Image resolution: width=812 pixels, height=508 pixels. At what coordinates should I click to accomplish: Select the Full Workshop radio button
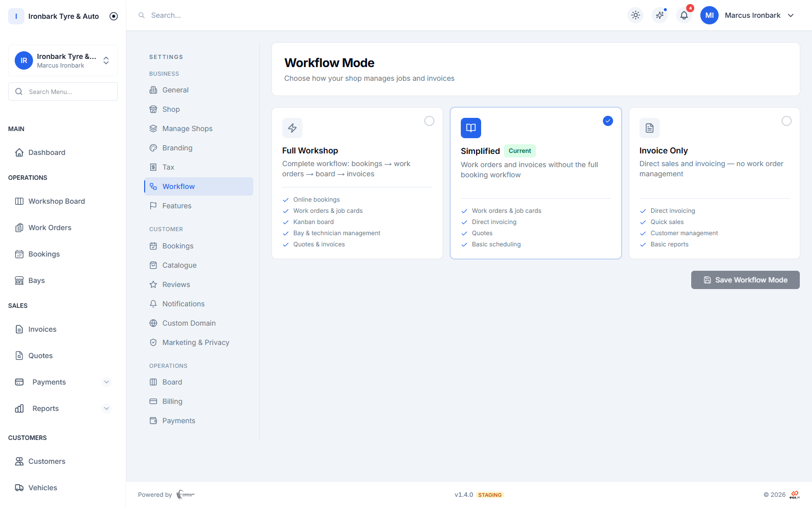[x=429, y=121]
